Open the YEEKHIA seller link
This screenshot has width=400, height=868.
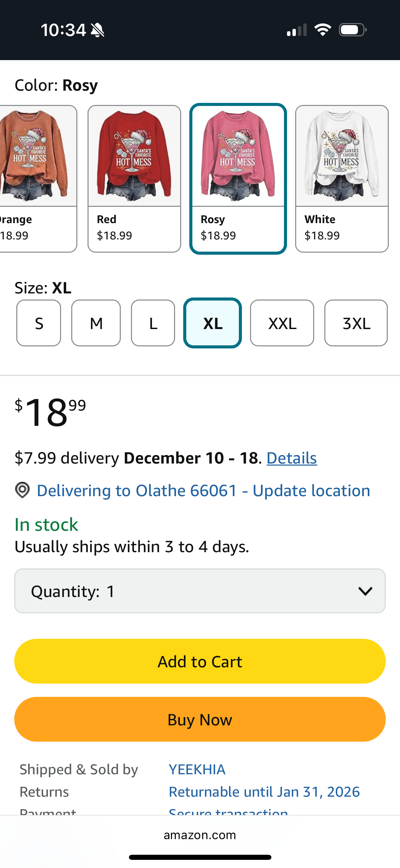point(197,770)
